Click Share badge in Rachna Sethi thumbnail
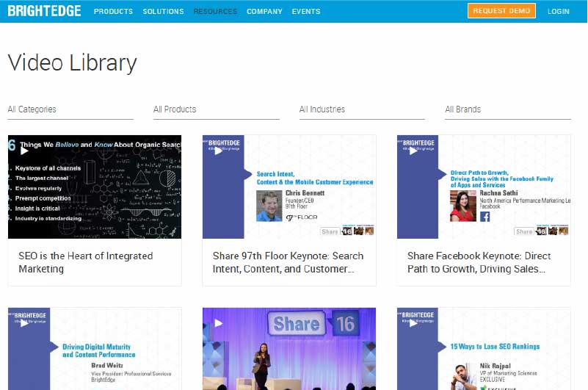 tap(524, 231)
